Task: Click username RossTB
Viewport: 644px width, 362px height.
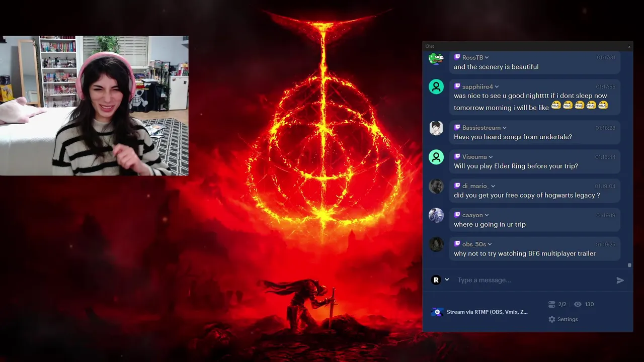Action: (472, 57)
